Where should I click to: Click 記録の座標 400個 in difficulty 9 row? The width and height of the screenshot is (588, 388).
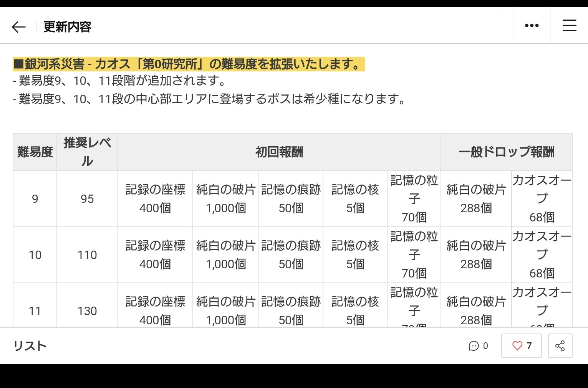coord(155,199)
